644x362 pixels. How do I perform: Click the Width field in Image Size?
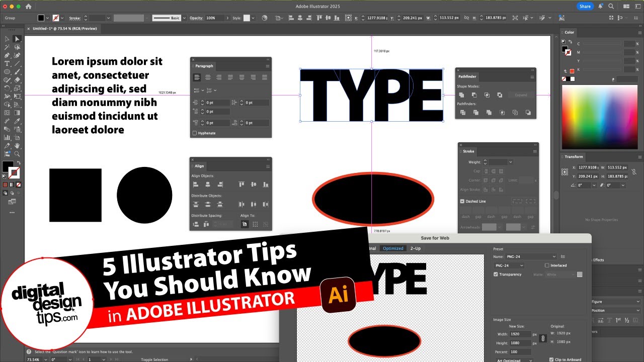520,334
